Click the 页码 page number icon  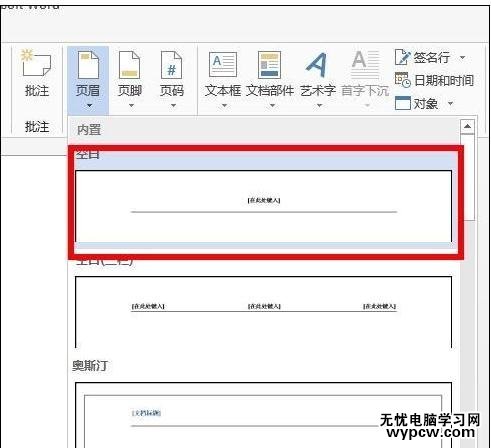171,64
